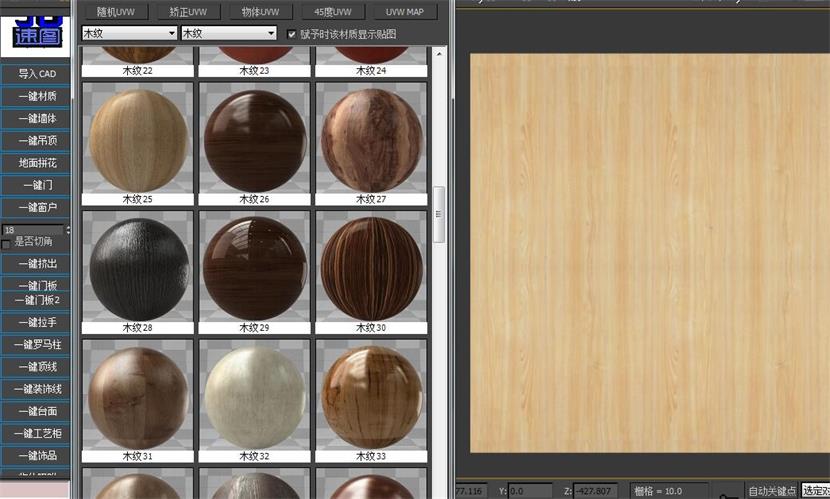This screenshot has height=499, width=830.
Task: Open the second 木纹 subcategory dropdown
Action: pos(229,33)
